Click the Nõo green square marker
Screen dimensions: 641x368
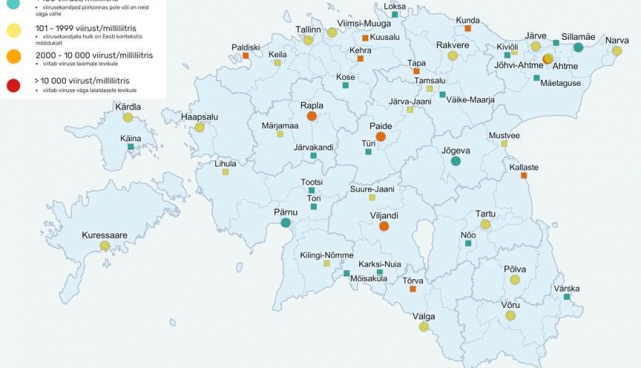coord(468,243)
